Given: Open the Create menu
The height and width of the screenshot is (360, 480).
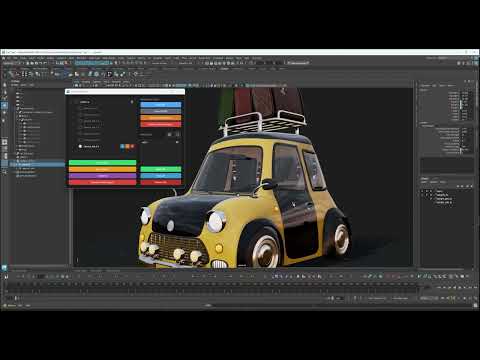Looking at the screenshot, I should coord(23,58).
